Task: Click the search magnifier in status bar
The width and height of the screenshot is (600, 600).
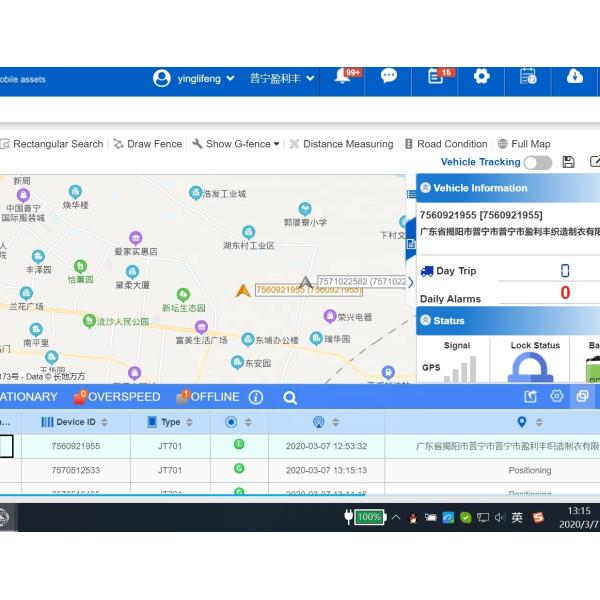Action: tap(290, 397)
